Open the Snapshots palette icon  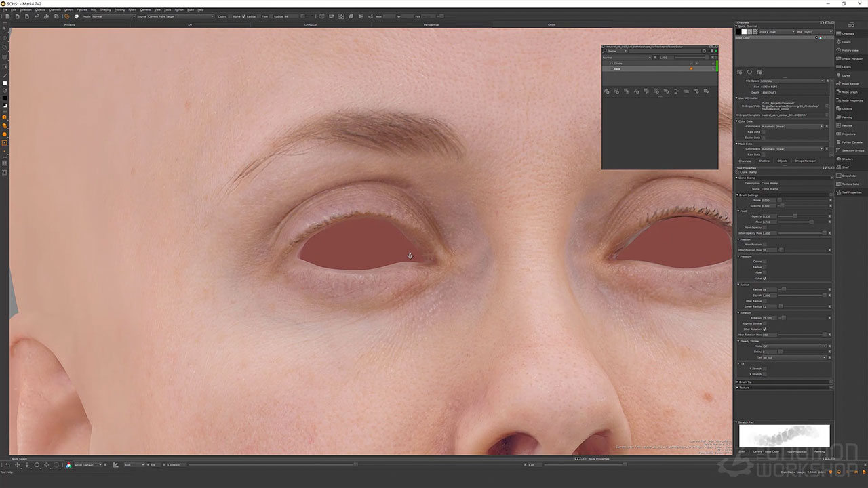pos(838,176)
